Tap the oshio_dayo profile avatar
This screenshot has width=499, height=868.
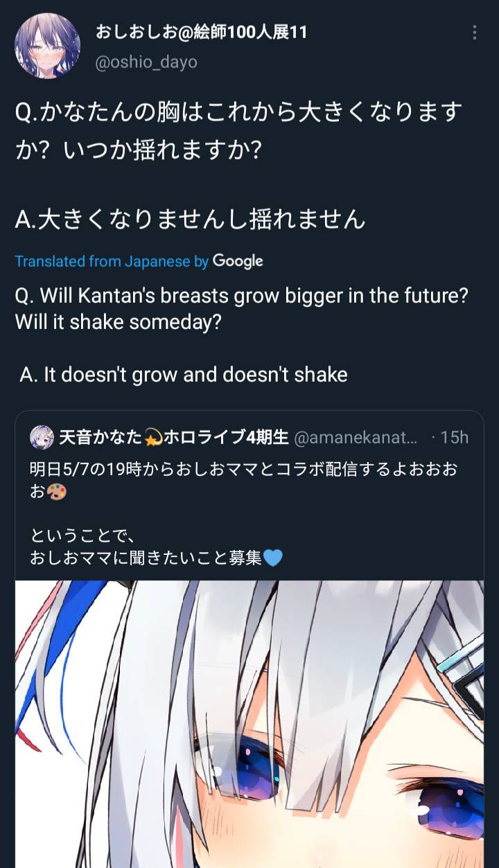click(47, 46)
